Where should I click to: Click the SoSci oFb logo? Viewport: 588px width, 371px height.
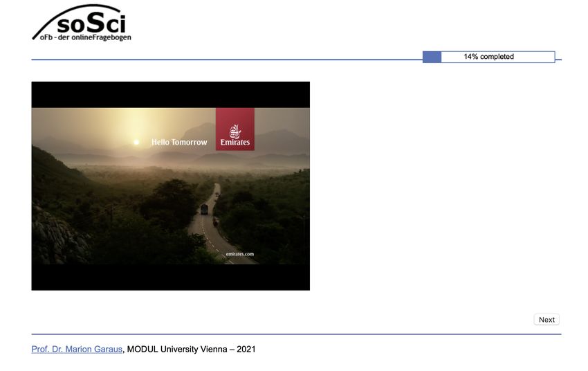[x=82, y=23]
